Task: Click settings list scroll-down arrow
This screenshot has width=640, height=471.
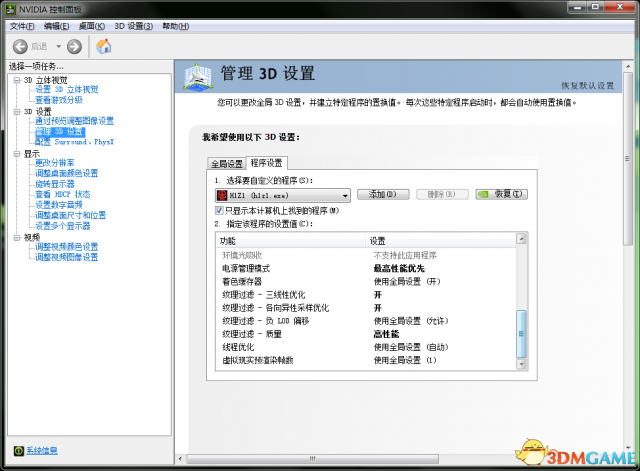Action: (521, 364)
